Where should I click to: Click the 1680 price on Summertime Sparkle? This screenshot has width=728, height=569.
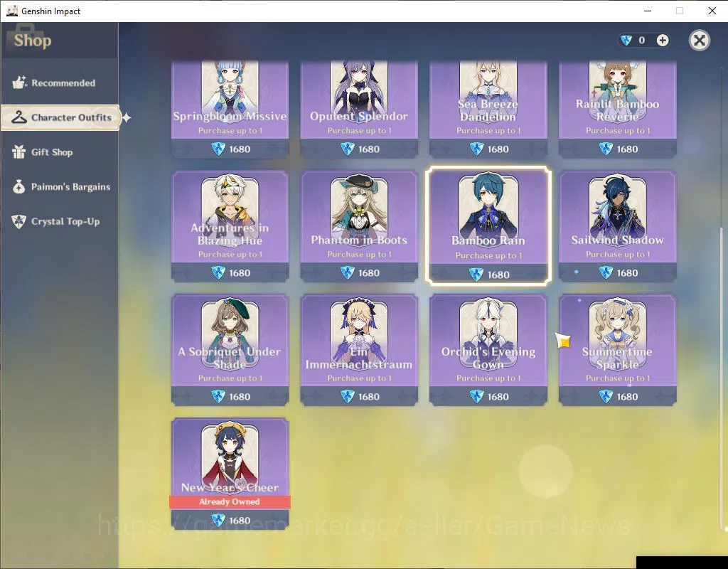pyautogui.click(x=627, y=397)
